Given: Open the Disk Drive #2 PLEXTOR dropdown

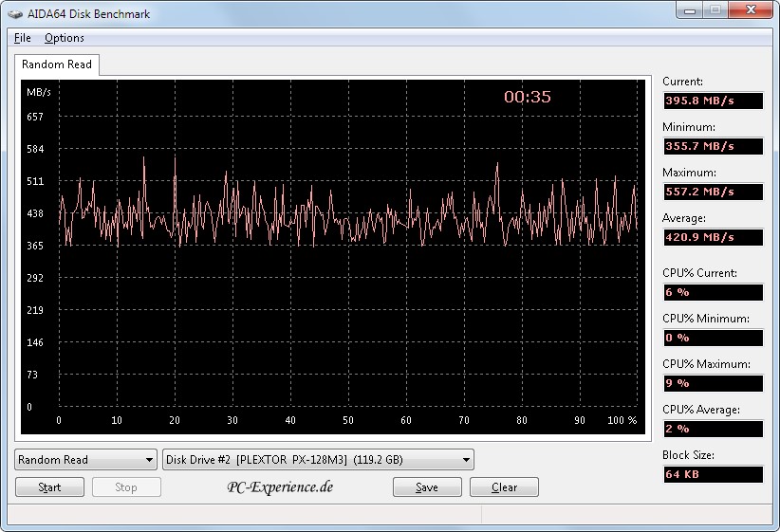Looking at the screenshot, I should pos(318,459).
